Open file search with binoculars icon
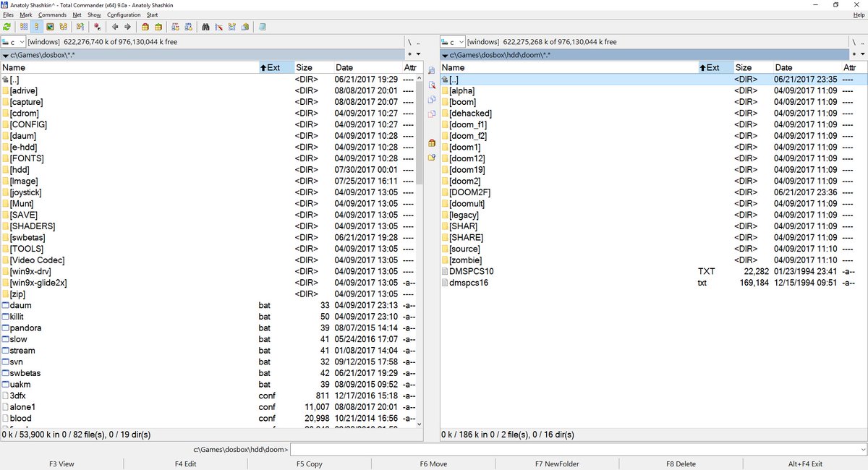868x470 pixels. click(205, 27)
